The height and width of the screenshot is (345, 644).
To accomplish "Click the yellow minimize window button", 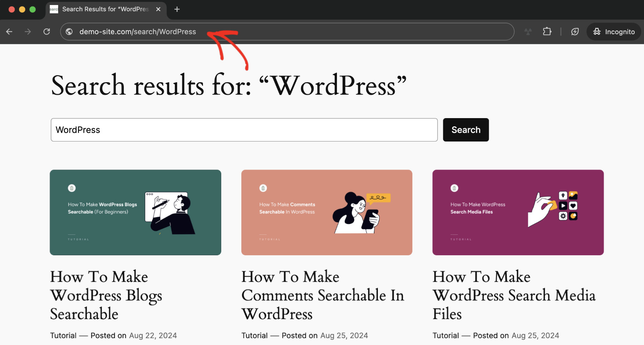I will (x=22, y=9).
